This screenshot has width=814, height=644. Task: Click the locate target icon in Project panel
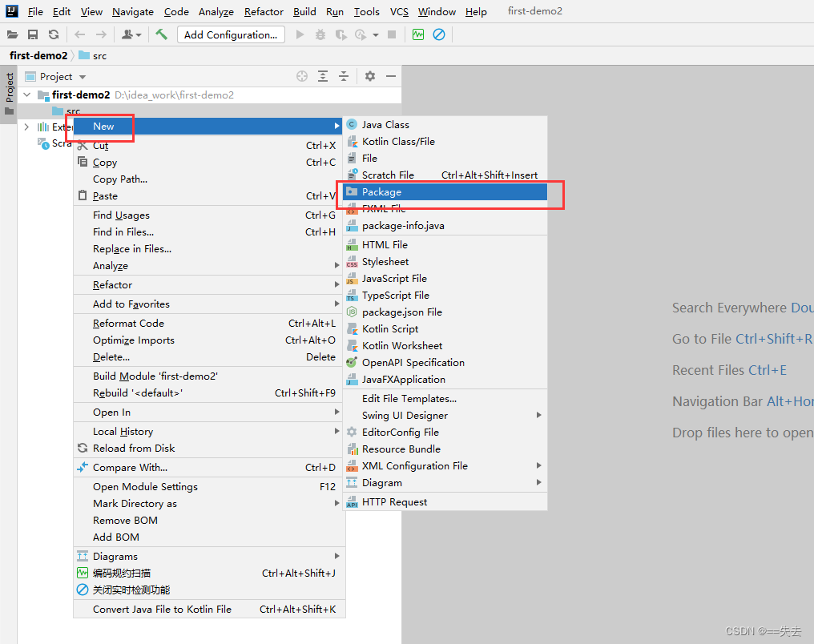(x=301, y=76)
